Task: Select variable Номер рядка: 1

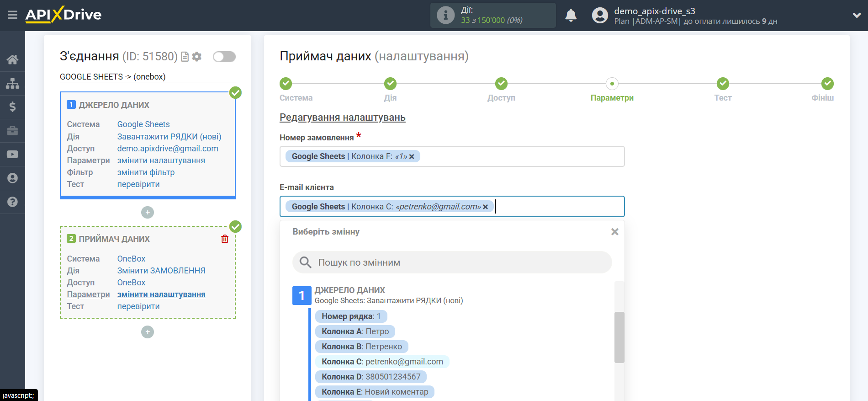Action: click(x=351, y=316)
